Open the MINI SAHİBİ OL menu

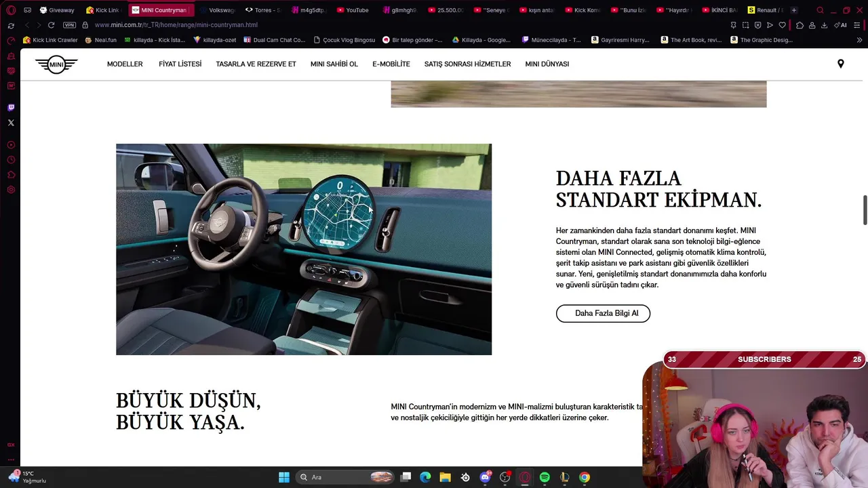pyautogui.click(x=334, y=64)
